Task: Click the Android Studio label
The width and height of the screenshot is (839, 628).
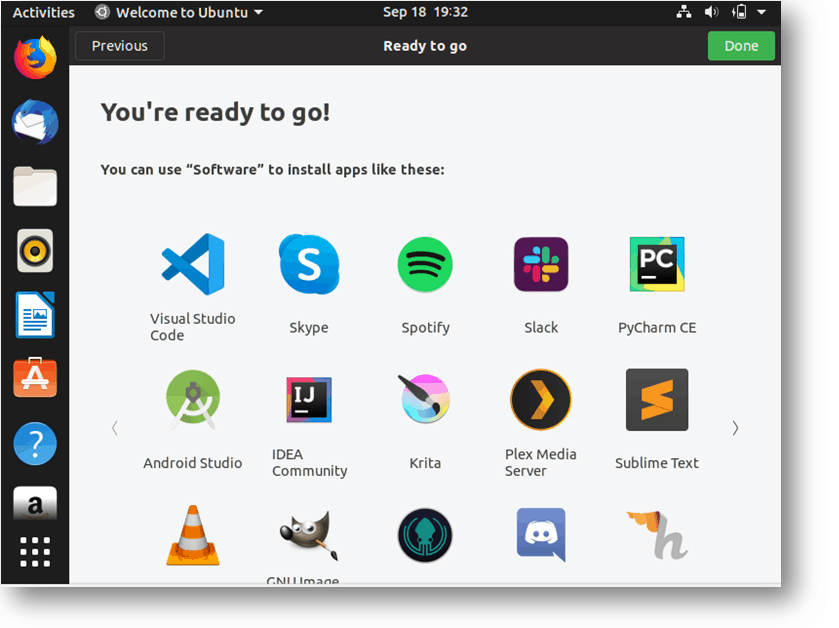Action: [x=193, y=463]
